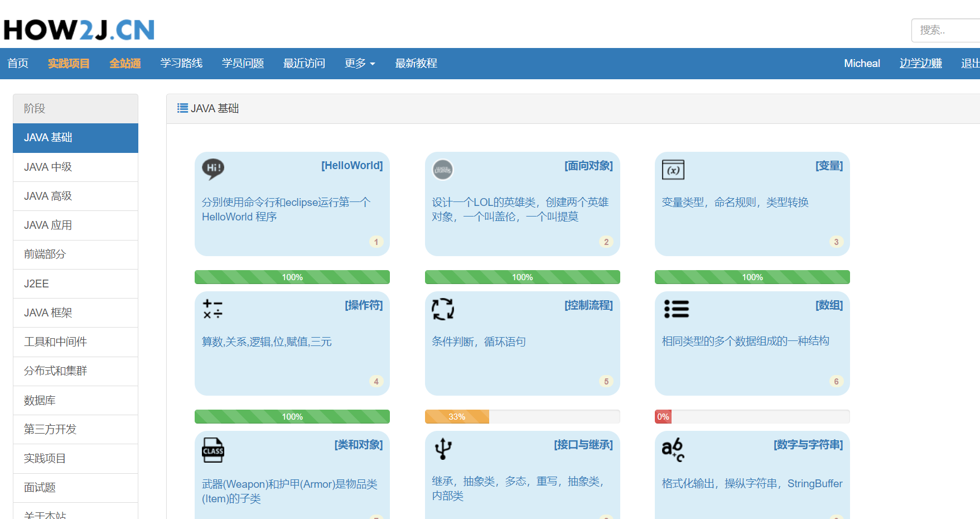980x519 pixels.
Task: Click number badge 4 on 操作符 card
Action: point(376,381)
